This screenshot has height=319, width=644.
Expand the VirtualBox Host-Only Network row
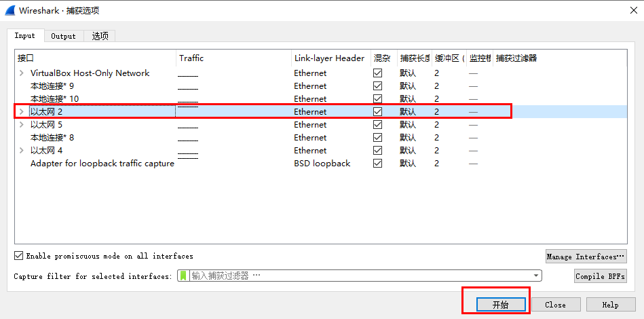tap(22, 73)
